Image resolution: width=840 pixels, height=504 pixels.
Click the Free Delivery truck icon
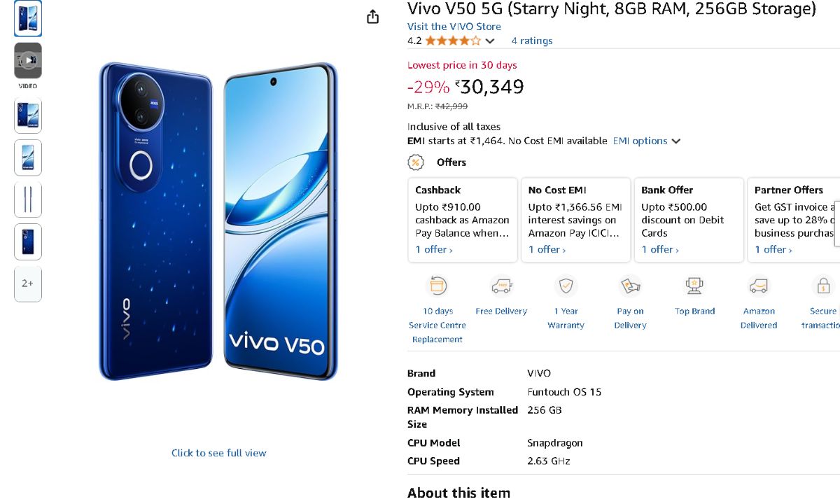(501, 286)
